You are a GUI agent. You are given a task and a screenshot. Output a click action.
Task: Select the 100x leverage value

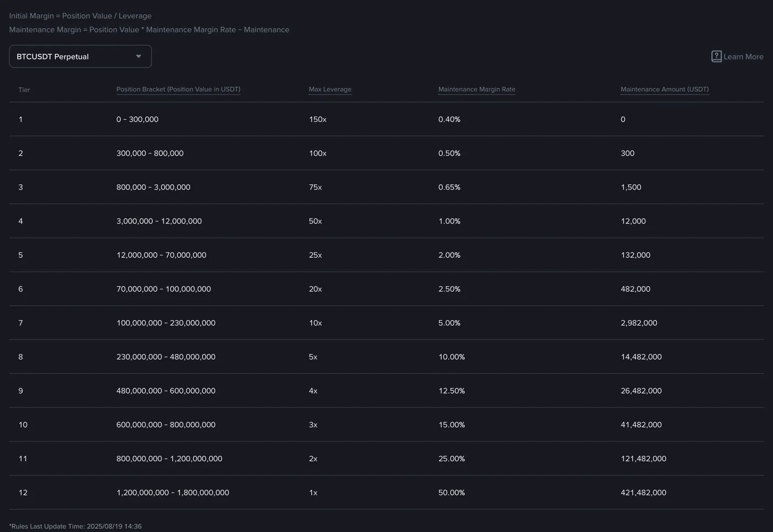317,153
